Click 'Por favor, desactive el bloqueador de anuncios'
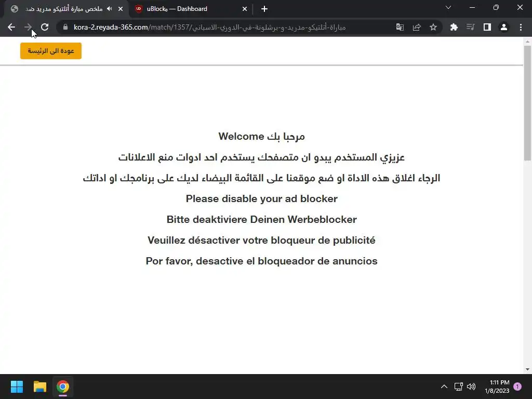This screenshot has width=532, height=399. [262, 261]
